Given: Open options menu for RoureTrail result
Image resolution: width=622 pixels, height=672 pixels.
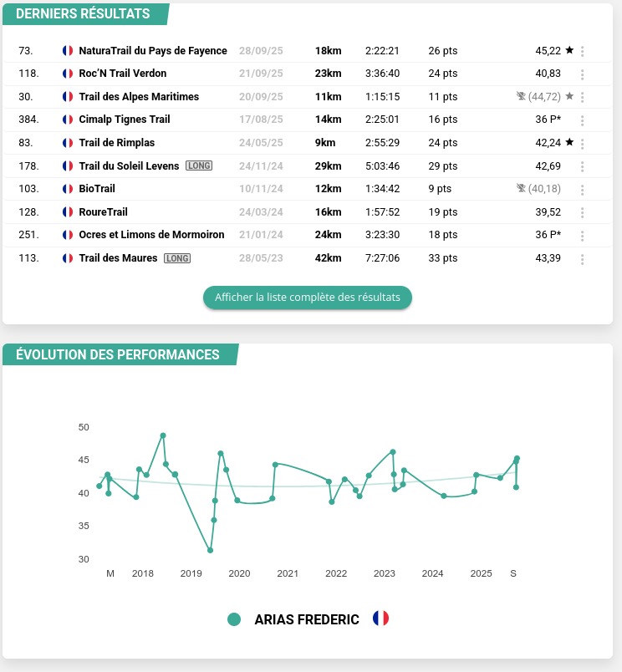Looking at the screenshot, I should pyautogui.click(x=583, y=213).
